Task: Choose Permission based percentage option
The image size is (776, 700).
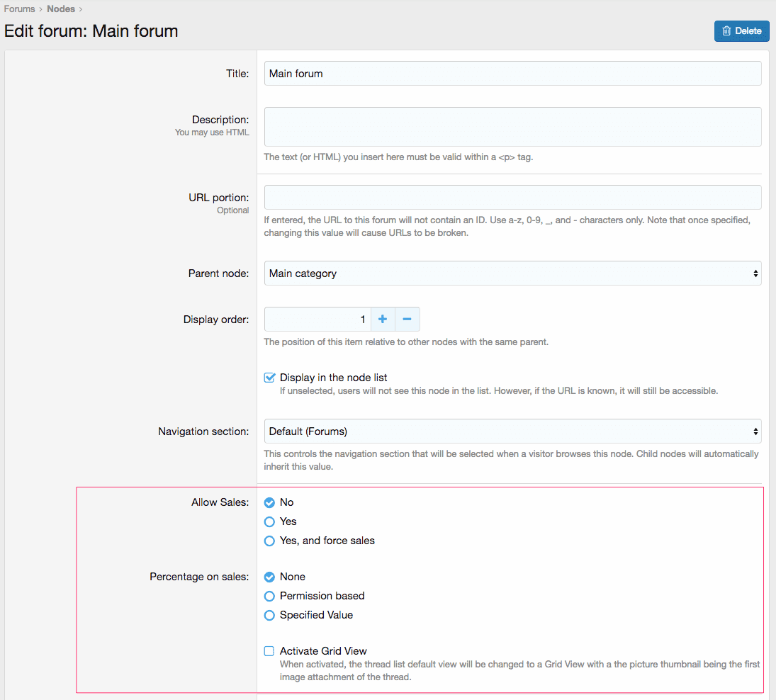Action: pyautogui.click(x=269, y=596)
